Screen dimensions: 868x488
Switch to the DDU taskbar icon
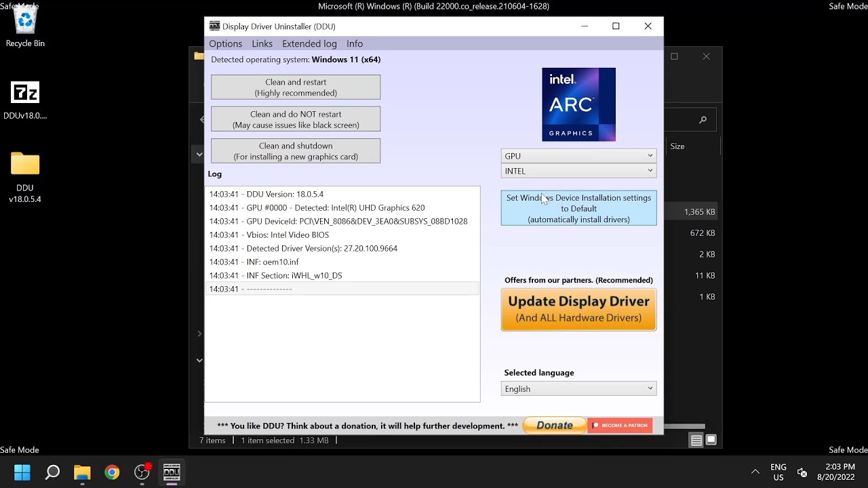[x=172, y=472]
